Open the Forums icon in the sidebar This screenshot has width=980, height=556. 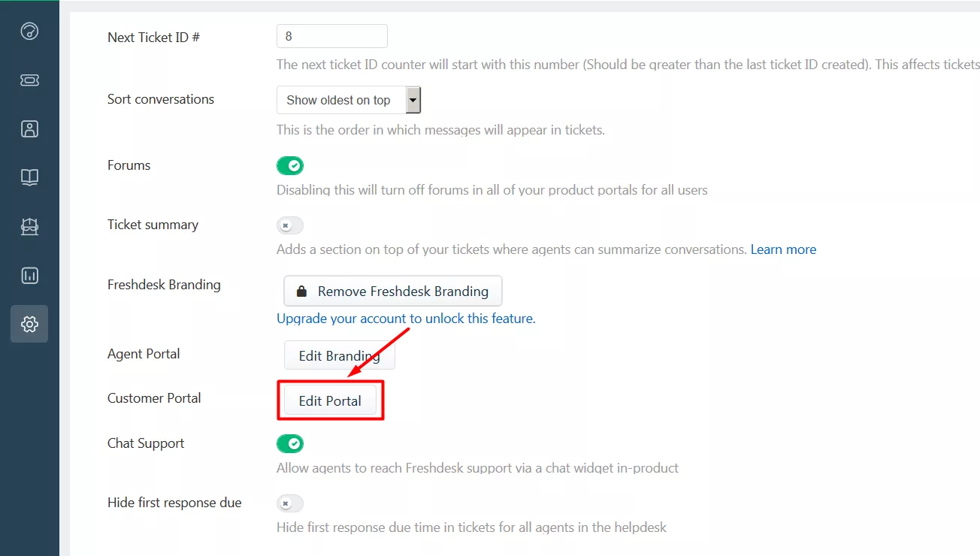(29, 226)
